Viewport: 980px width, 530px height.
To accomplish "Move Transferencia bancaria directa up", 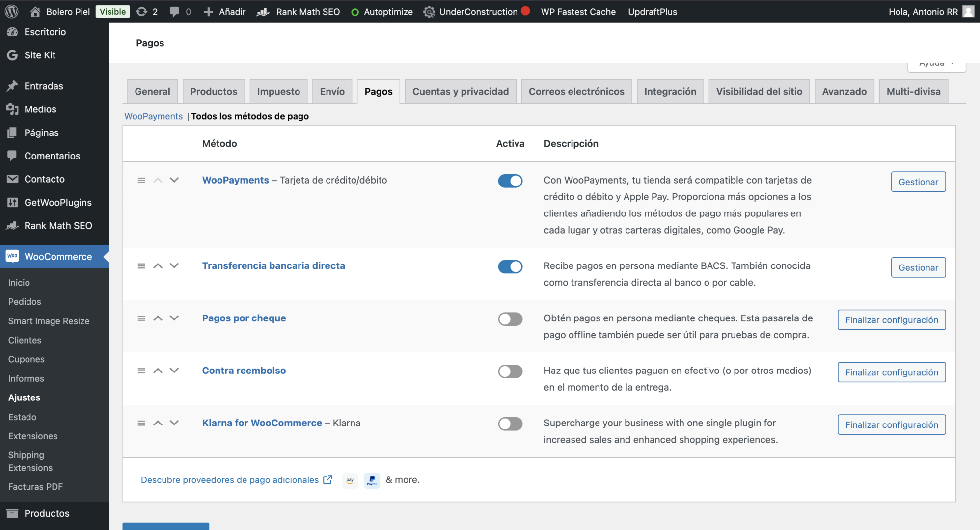I will tap(158, 266).
